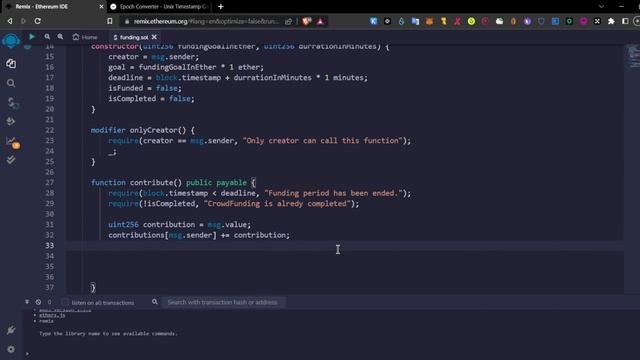Click the remix.ethereum.org address bar
The height and width of the screenshot is (360, 640).
point(206,21)
